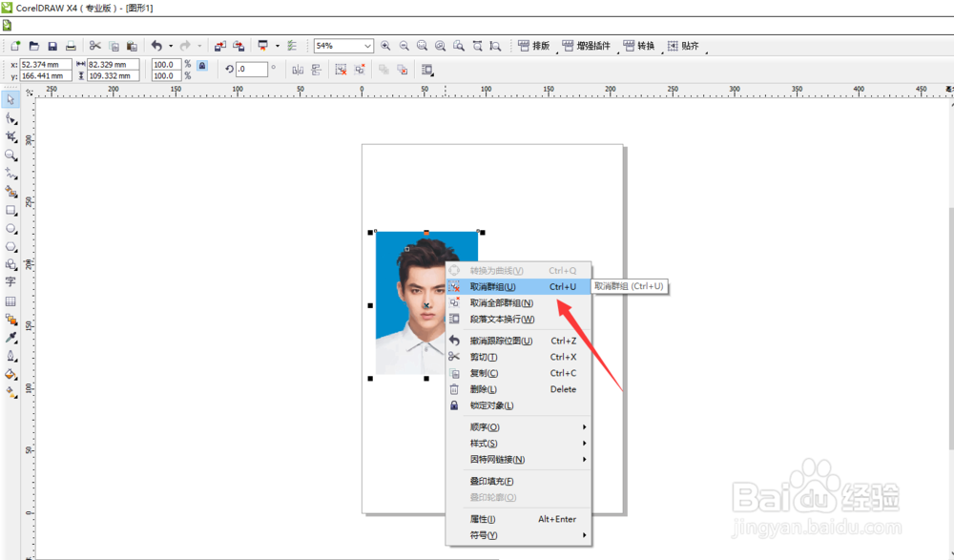Viewport: 954px width, 560px height.
Task: Select the Ellipse tool
Action: click(x=10, y=229)
